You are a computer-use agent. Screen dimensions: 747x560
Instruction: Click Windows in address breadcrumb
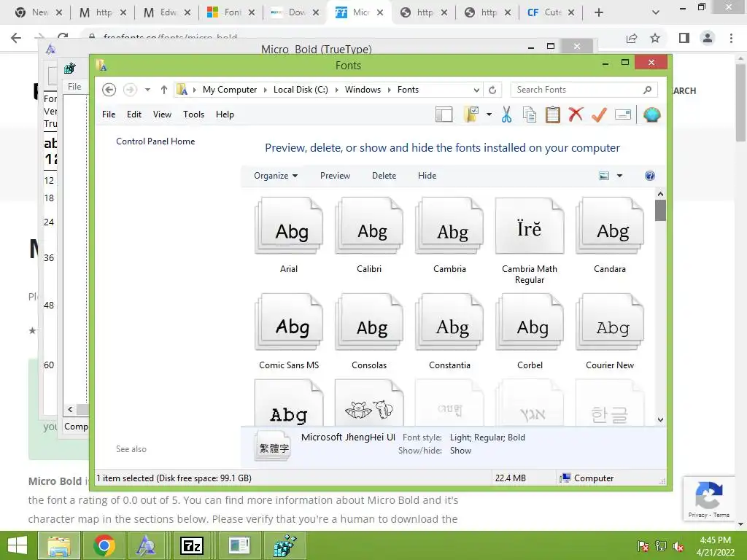pyautogui.click(x=363, y=90)
